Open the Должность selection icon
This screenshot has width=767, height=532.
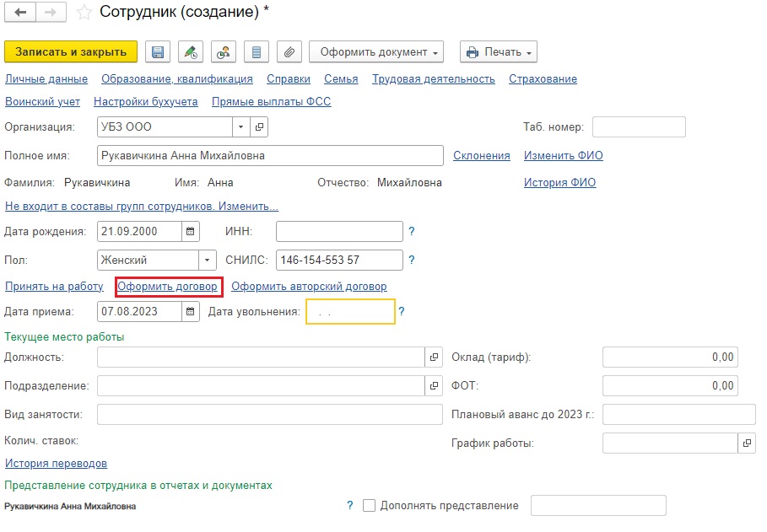tap(434, 357)
